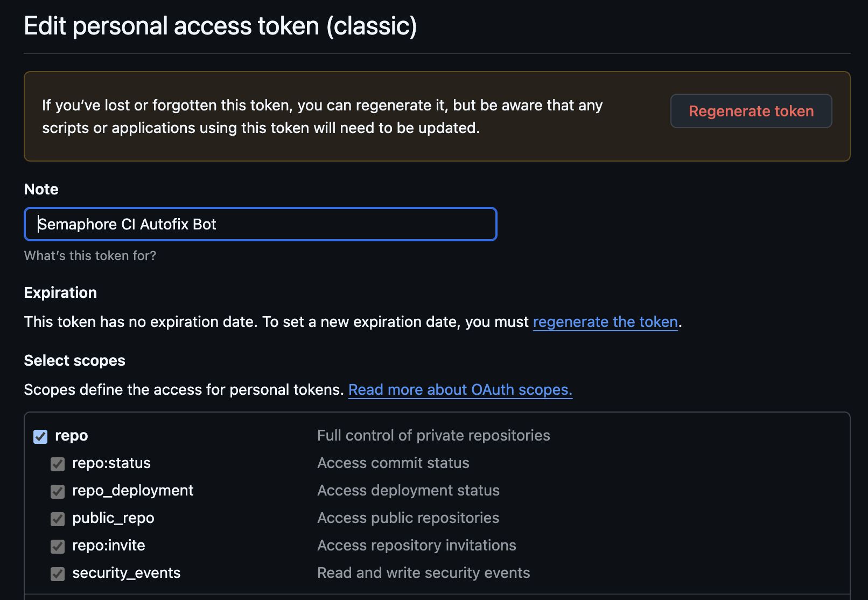
Task: Click the repo_deployment scope label
Action: click(x=133, y=490)
